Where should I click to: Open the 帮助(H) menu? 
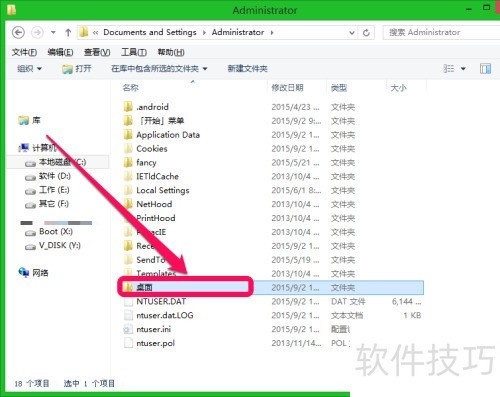point(171,52)
